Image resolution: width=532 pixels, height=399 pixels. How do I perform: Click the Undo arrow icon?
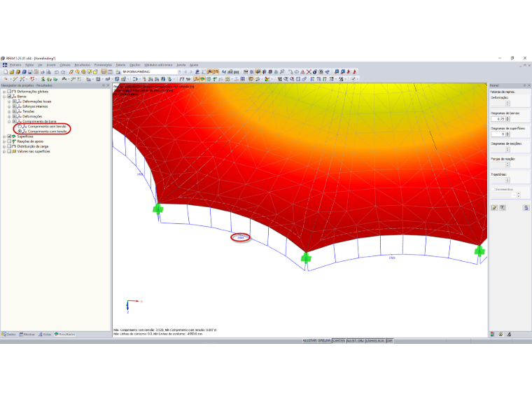(x=57, y=72)
